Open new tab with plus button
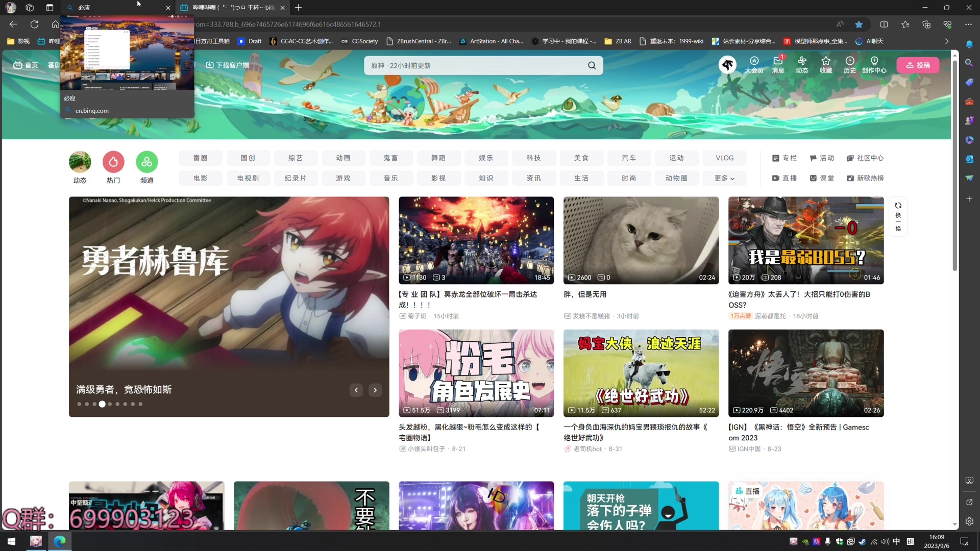Image resolution: width=980 pixels, height=551 pixels. pos(298,8)
